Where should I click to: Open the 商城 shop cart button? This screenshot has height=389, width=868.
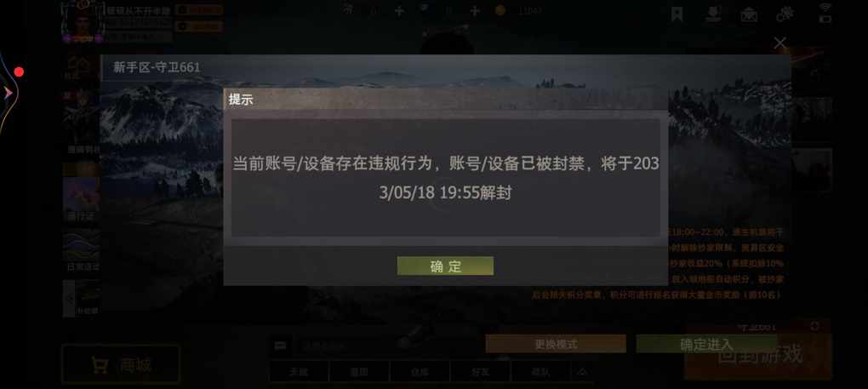[121, 364]
